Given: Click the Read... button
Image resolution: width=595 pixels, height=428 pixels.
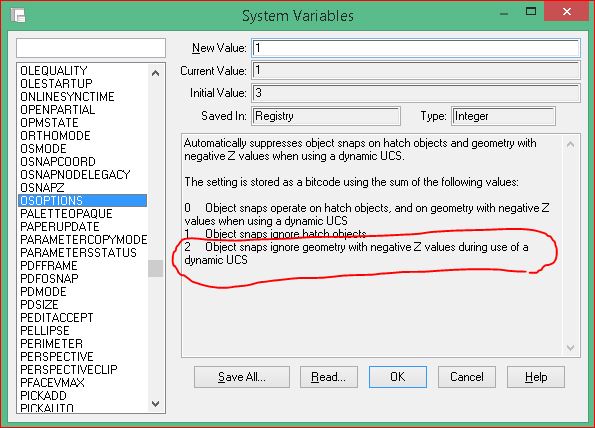Looking at the screenshot, I should click(x=329, y=377).
